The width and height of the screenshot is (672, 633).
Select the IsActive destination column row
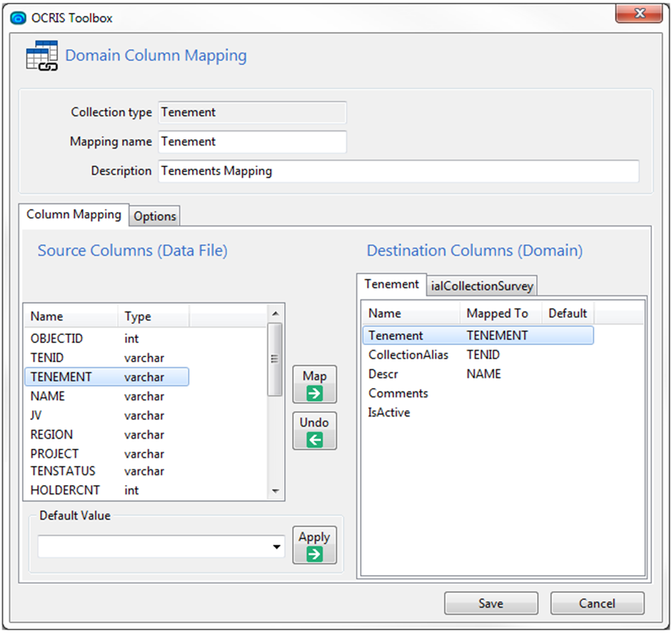click(478, 412)
